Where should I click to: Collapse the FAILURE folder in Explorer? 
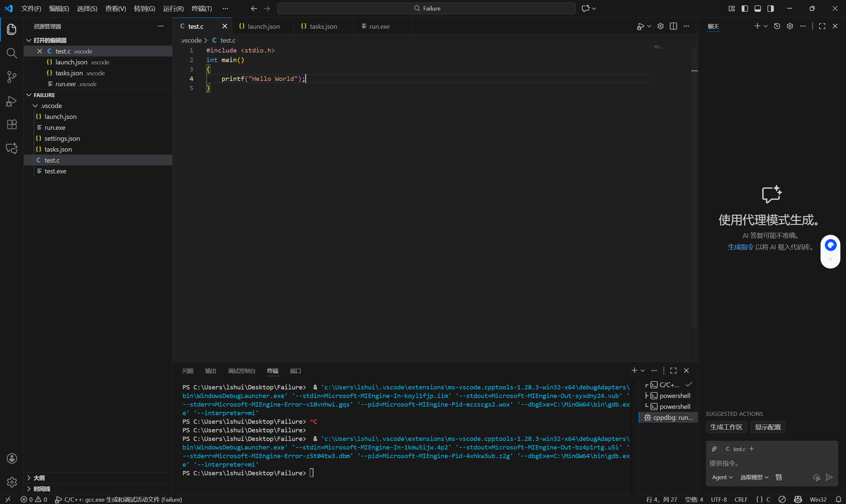pos(28,95)
